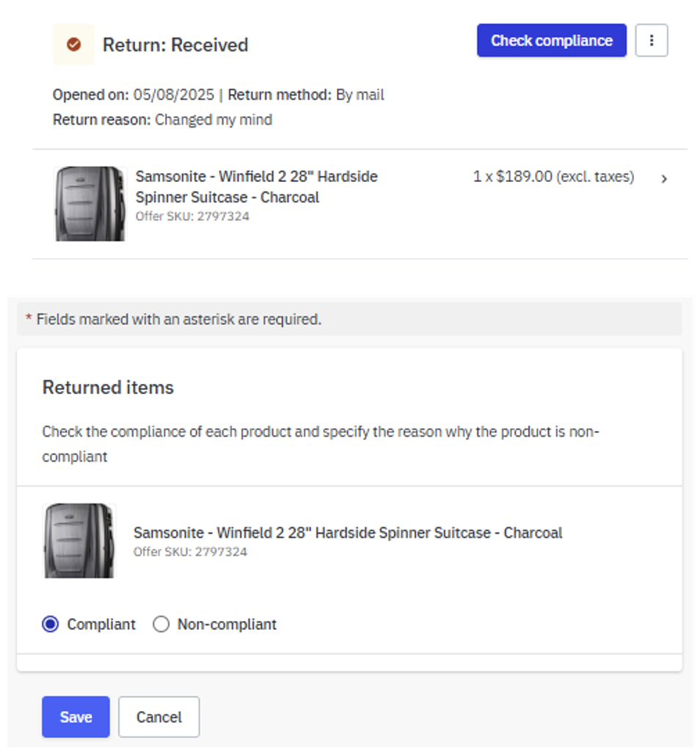The width and height of the screenshot is (700, 756).
Task: Cancel the compliance form
Action: pyautogui.click(x=158, y=716)
